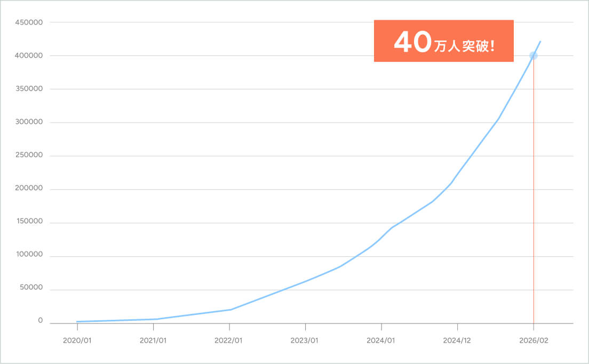589x364 pixels.
Task: Select the 2024/01 x-axis label
Action: (380, 341)
